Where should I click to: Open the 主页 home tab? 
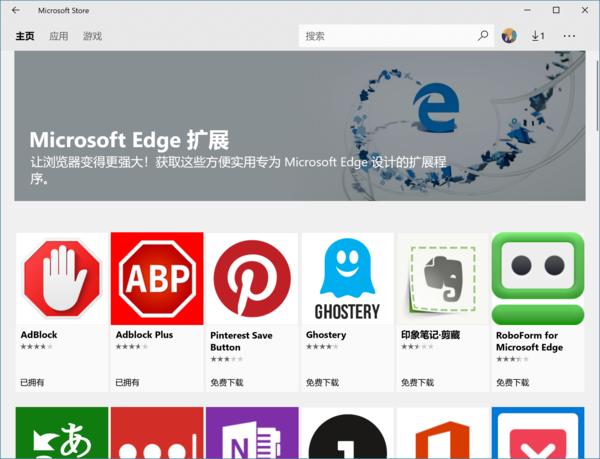(25, 36)
